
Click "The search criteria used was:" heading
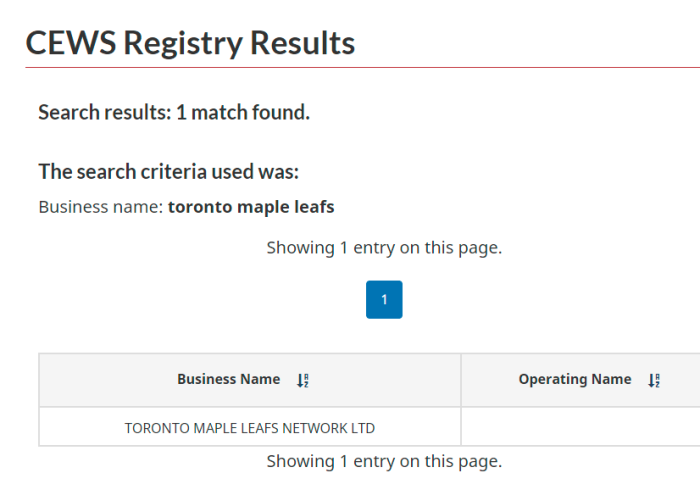[x=169, y=171]
